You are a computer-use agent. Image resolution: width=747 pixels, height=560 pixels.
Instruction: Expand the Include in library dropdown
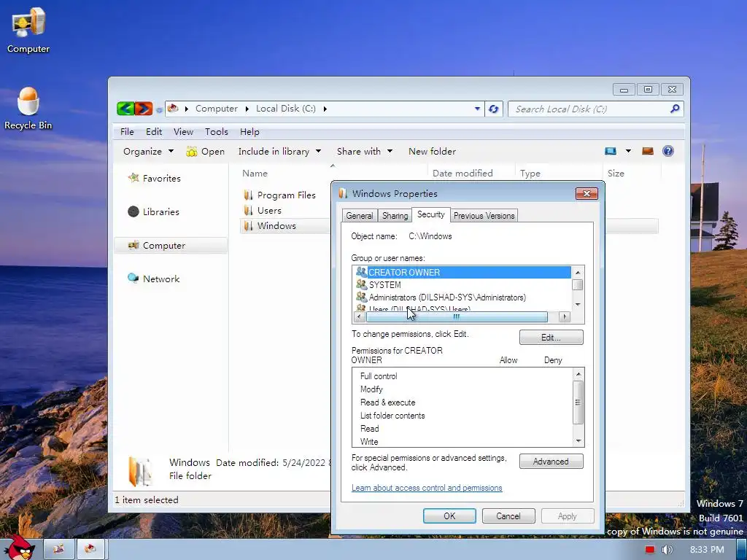pyautogui.click(x=279, y=152)
